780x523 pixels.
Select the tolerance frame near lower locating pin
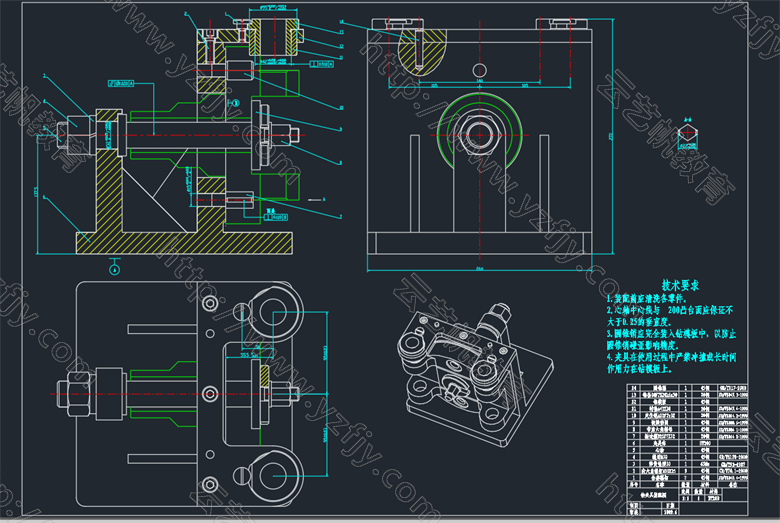click(276, 217)
